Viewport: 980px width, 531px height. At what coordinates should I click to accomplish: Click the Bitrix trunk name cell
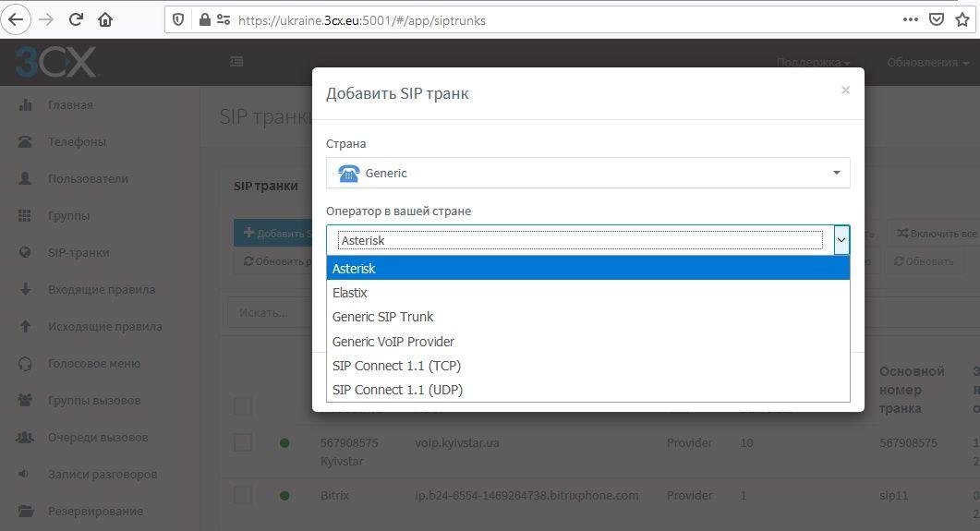334,495
